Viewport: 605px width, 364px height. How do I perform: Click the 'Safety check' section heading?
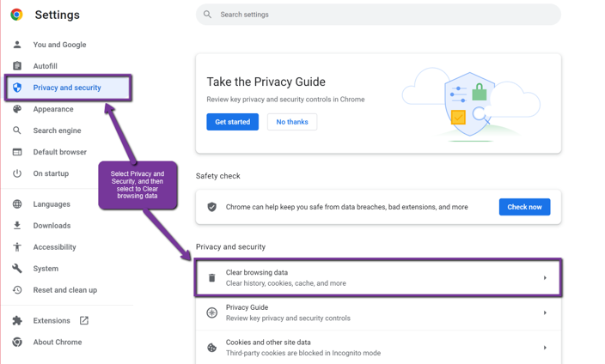(218, 176)
